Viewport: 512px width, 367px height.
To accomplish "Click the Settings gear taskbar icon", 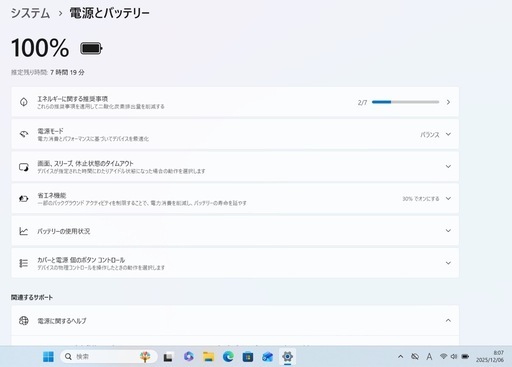I will pyautogui.click(x=287, y=357).
